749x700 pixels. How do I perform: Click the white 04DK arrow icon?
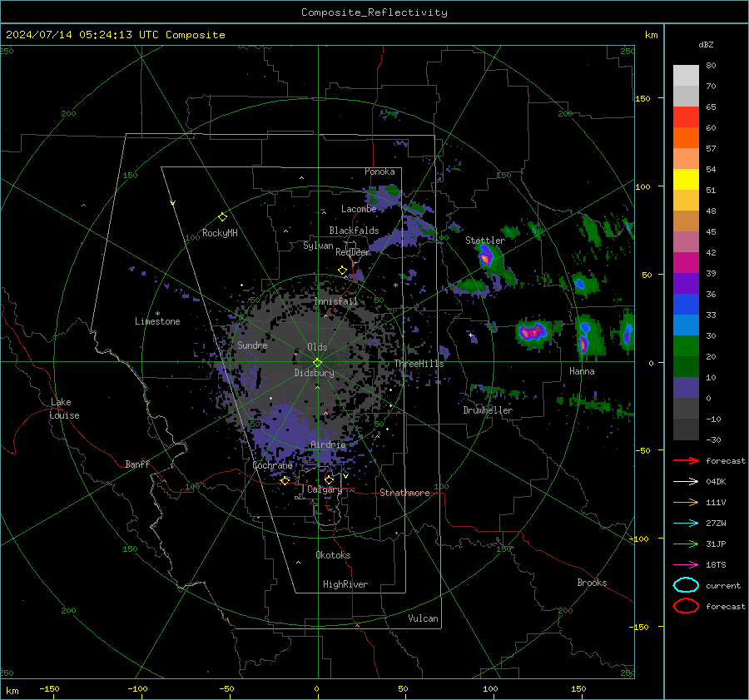686,482
